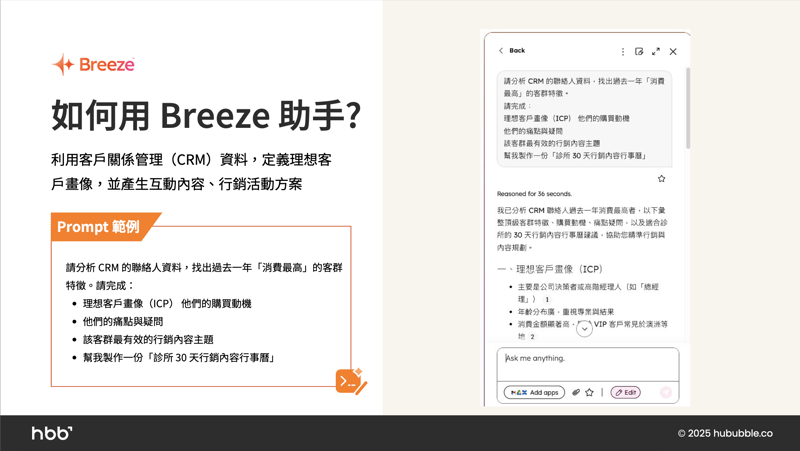
Task: Click the hbb logo in footer
Action: coord(52,433)
